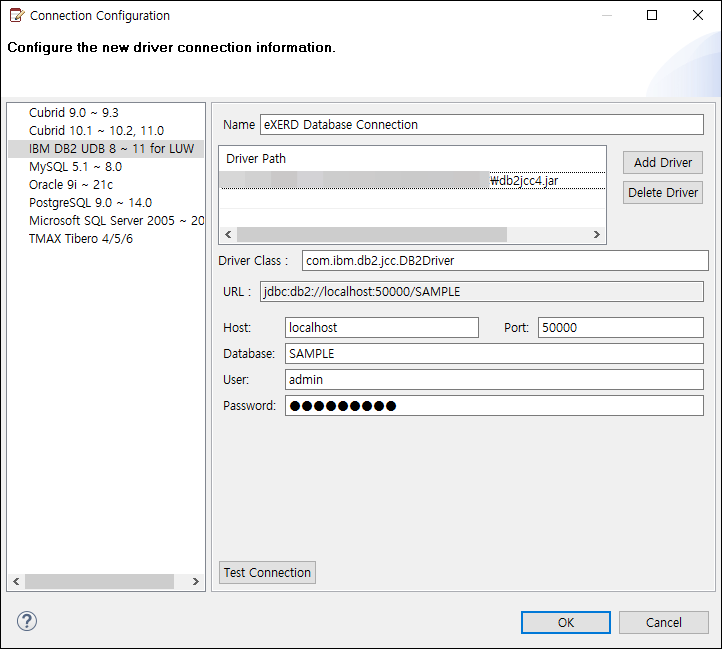Click driver path horizontal scrollbar thumb
The height and width of the screenshot is (649, 722).
click(x=372, y=234)
